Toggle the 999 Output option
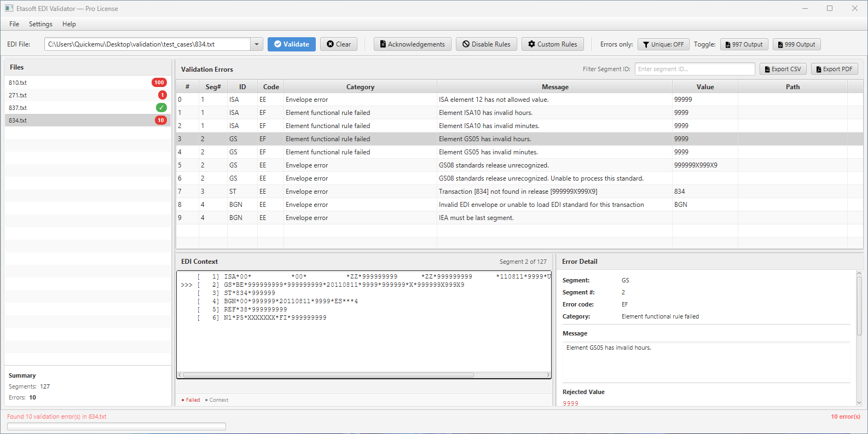Viewport: 868px width, 434px height. pos(796,44)
